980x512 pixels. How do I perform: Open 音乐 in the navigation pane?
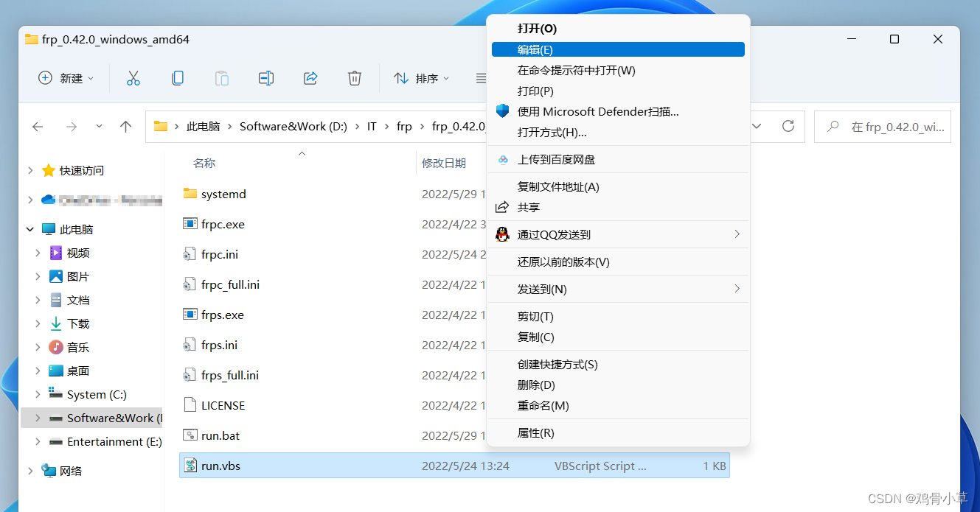(78, 347)
